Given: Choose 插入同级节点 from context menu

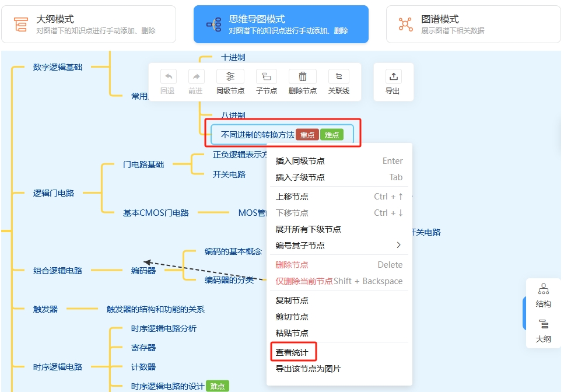Looking at the screenshot, I should (300, 161).
